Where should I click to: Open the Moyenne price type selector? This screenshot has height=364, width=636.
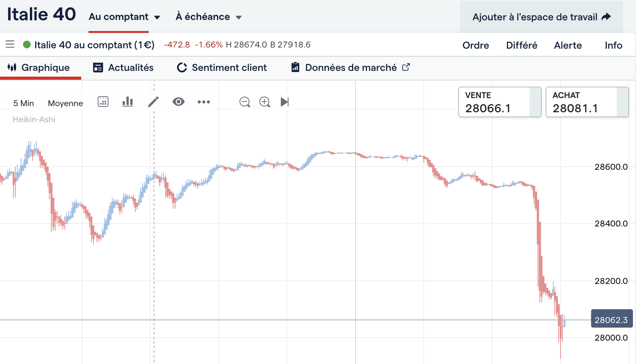pos(65,103)
